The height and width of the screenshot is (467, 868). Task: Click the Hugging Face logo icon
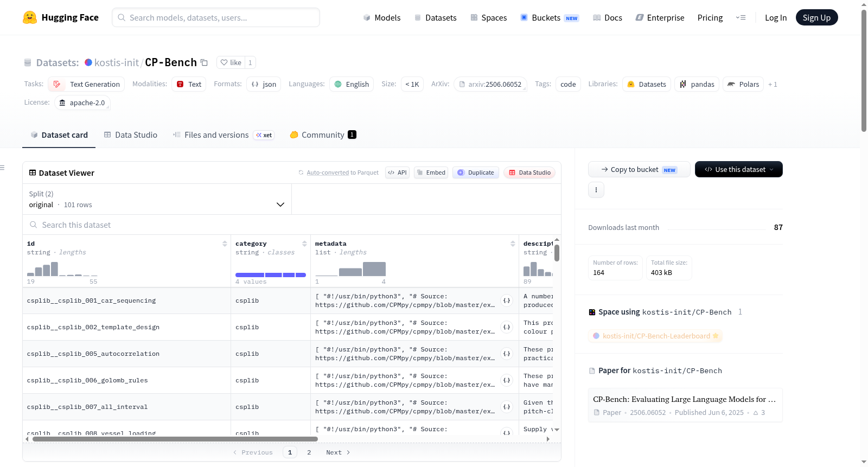pyautogui.click(x=30, y=17)
